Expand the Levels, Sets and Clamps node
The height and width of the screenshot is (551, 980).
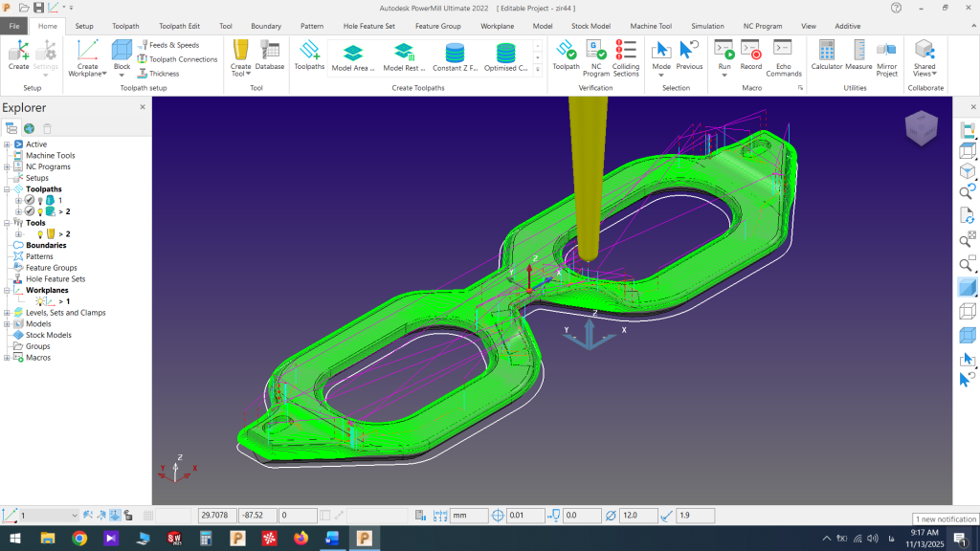coord(7,313)
